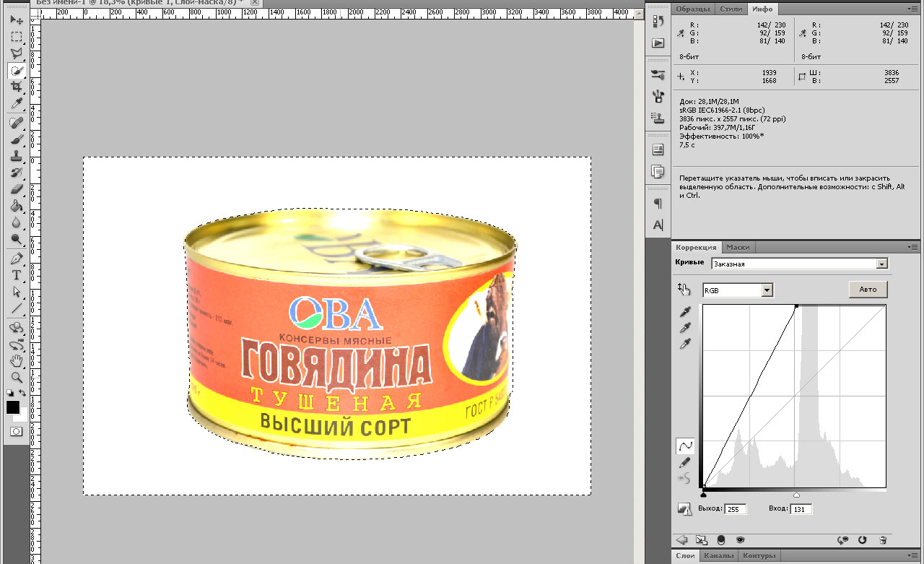Switch to the Стили tab

point(731,9)
